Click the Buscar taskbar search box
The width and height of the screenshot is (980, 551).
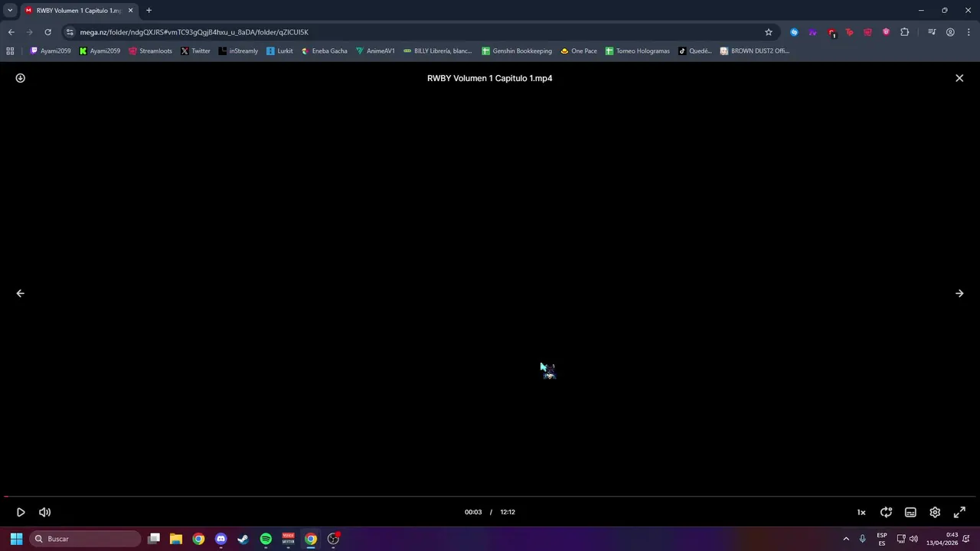pos(86,539)
